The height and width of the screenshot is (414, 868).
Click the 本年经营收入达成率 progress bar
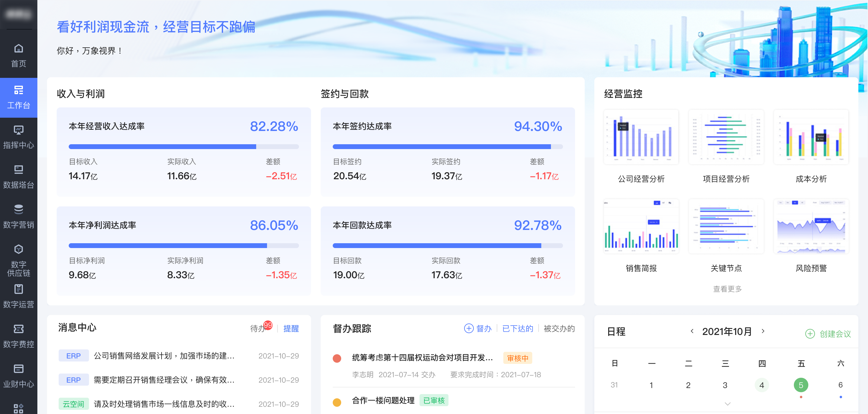coord(184,146)
